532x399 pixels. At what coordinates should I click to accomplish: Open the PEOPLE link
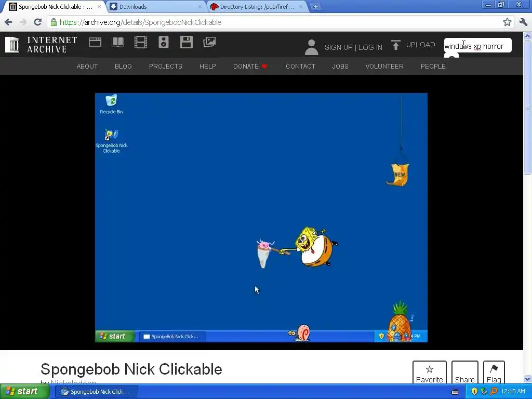[433, 66]
